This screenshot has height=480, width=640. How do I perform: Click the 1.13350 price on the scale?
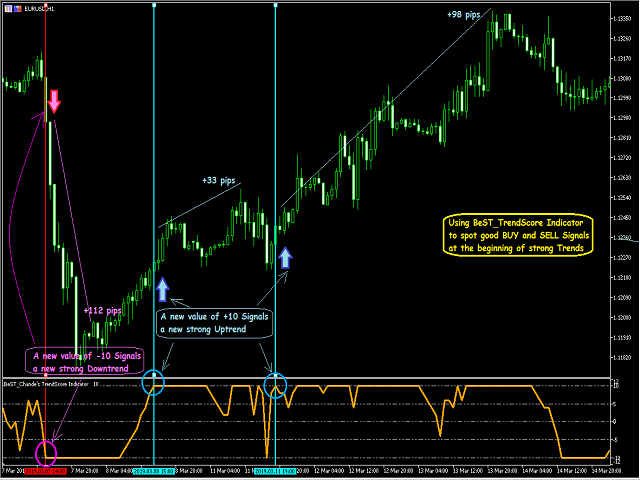pyautogui.click(x=622, y=19)
